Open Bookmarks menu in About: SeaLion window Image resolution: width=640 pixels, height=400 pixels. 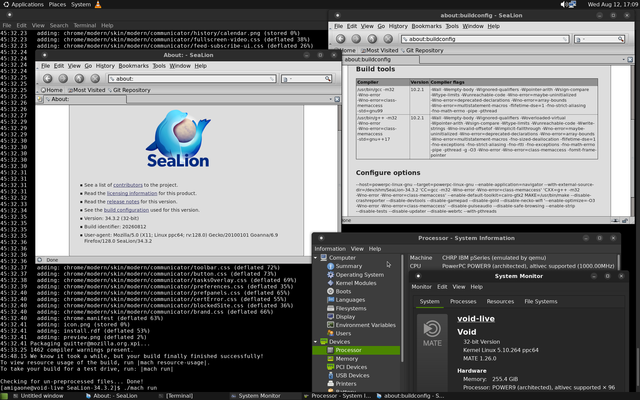coord(133,66)
